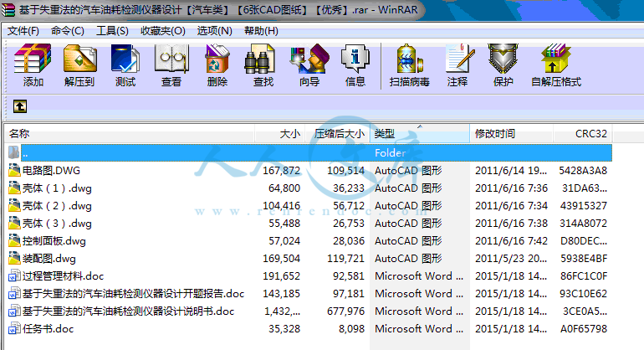Click the icon of 壳体（1）.dwg
The width and height of the screenshot is (644, 350).
[14, 188]
